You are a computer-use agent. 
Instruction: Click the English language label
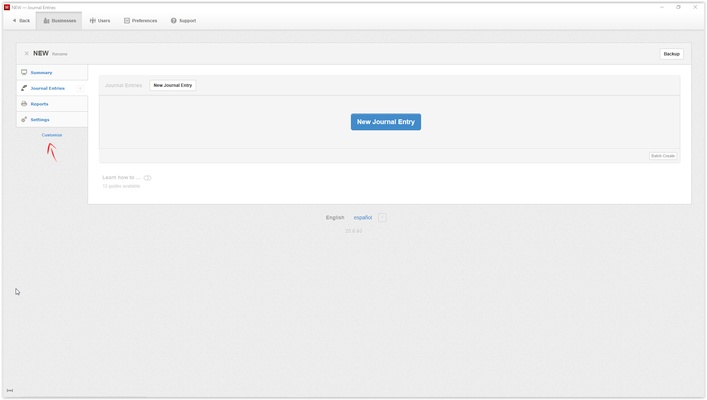click(335, 217)
